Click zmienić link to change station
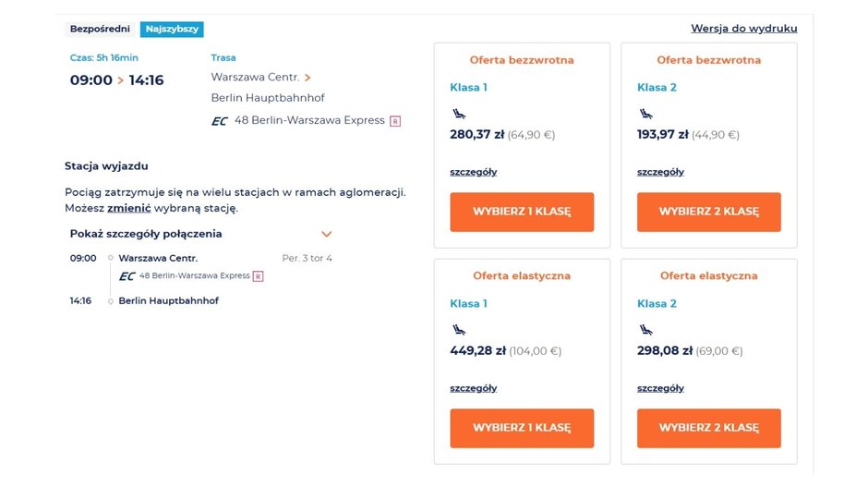The image size is (868, 488). tap(128, 208)
